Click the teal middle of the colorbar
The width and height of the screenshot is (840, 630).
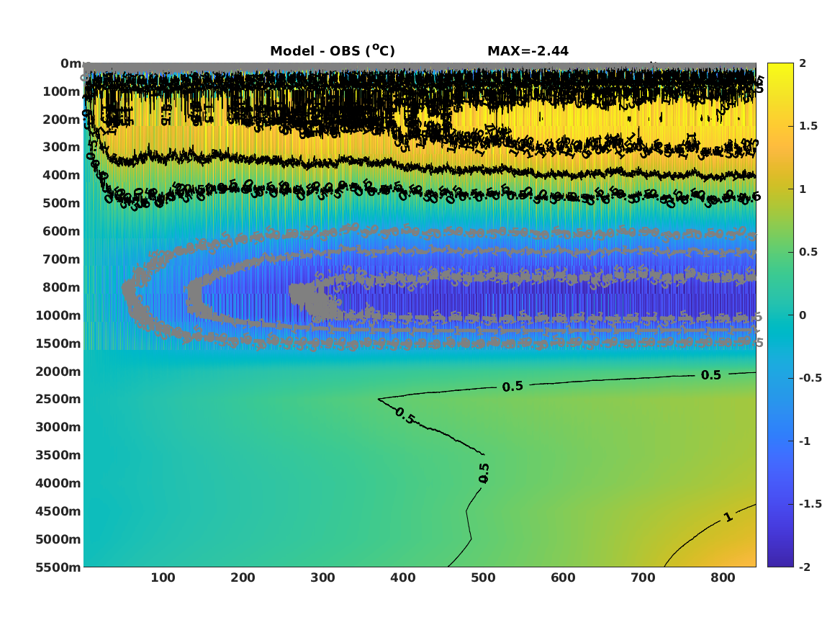click(780, 315)
